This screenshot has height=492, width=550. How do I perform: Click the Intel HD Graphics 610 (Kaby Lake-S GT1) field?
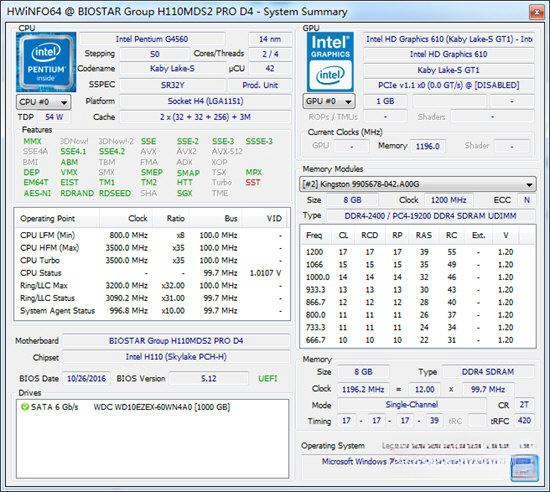[x=449, y=39]
